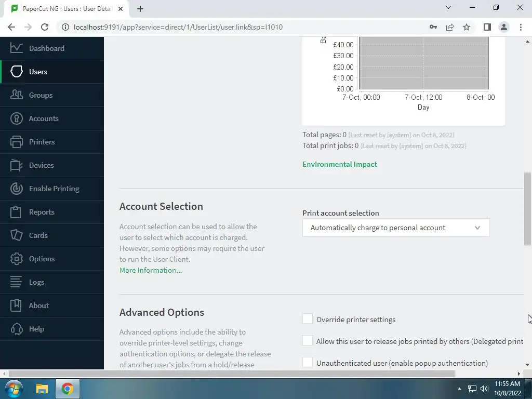
Task: Click the Printers icon in sidebar
Action: tap(16, 141)
